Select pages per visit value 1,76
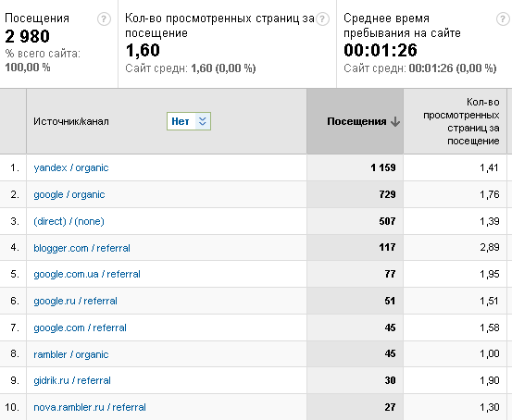 490,194
